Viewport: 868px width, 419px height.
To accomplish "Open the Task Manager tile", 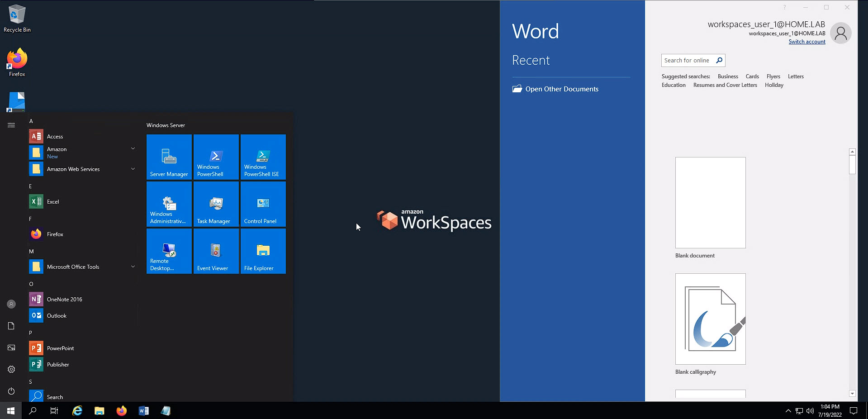I will click(x=216, y=204).
